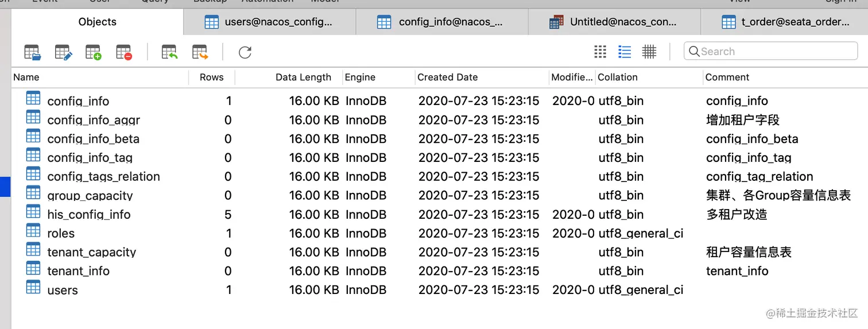
Task: Select the tenant_capacity table icon
Action: [x=33, y=250]
